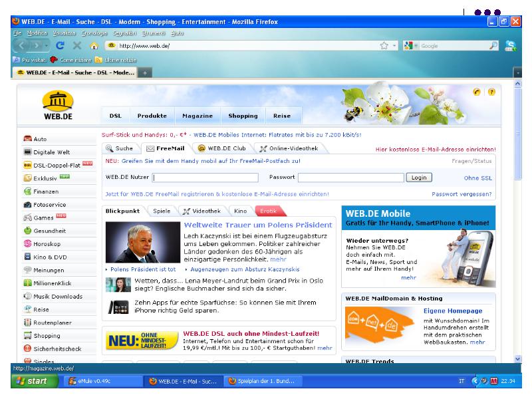
Task: Switch to eMule v0.49c in taskbar
Action: pos(103,381)
